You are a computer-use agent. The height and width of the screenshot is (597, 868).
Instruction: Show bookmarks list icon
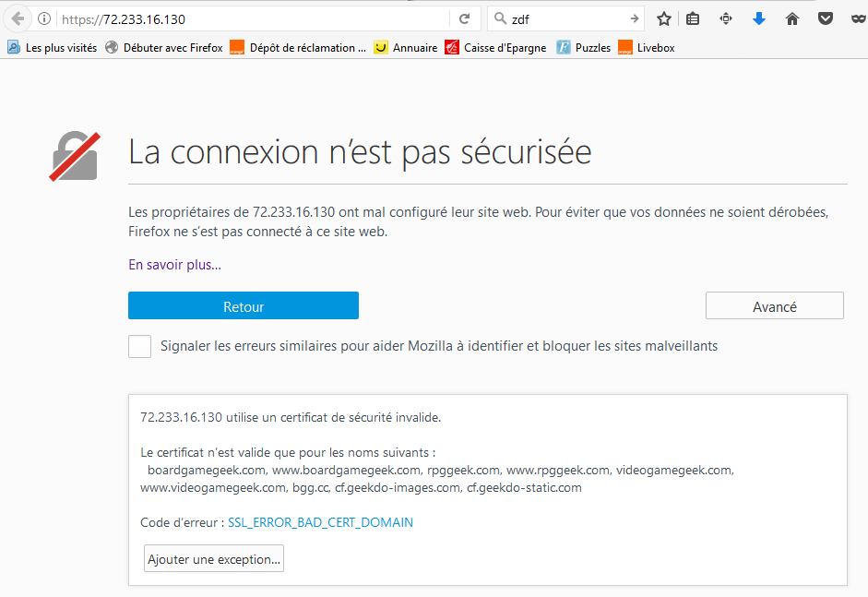[x=694, y=18]
